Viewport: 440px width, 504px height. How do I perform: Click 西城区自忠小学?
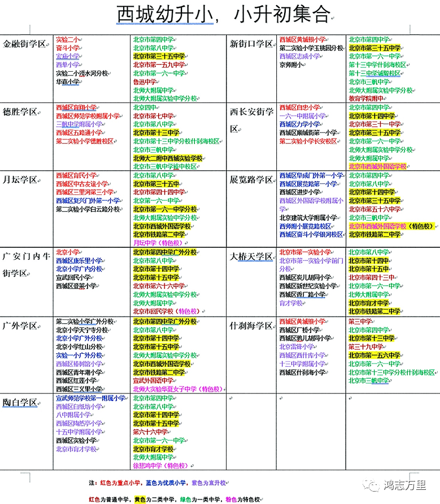299,107
